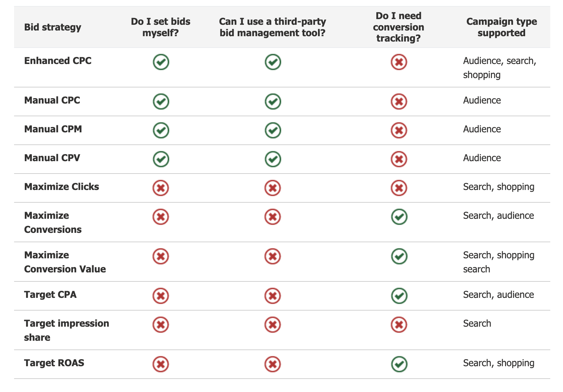Click Maximize Clicks set-bids-myself red X
The height and width of the screenshot is (392, 563).
tap(161, 188)
